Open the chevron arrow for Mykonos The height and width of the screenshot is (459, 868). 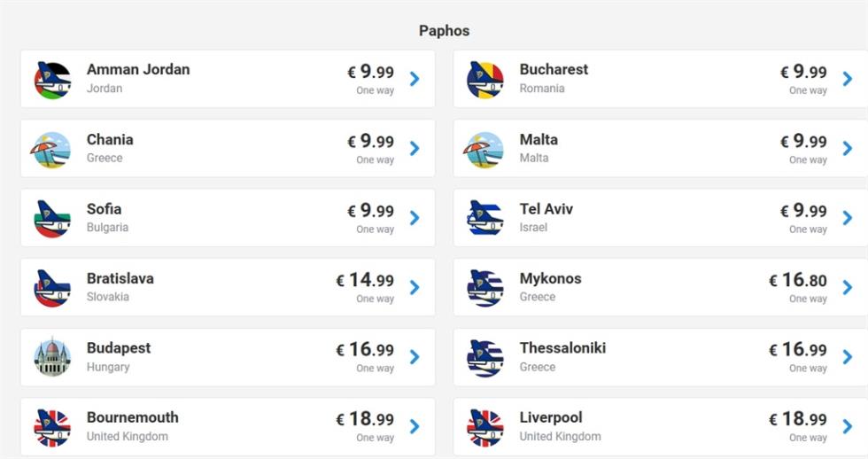coord(847,287)
